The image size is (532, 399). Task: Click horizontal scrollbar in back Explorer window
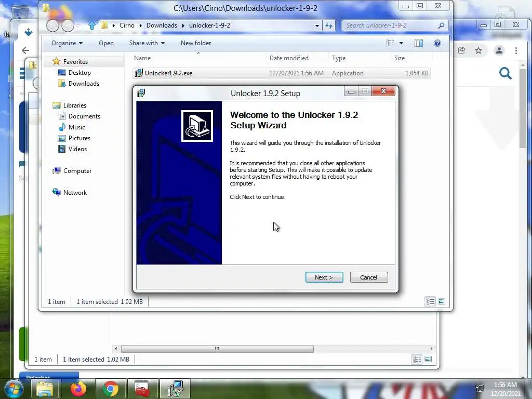point(217,349)
